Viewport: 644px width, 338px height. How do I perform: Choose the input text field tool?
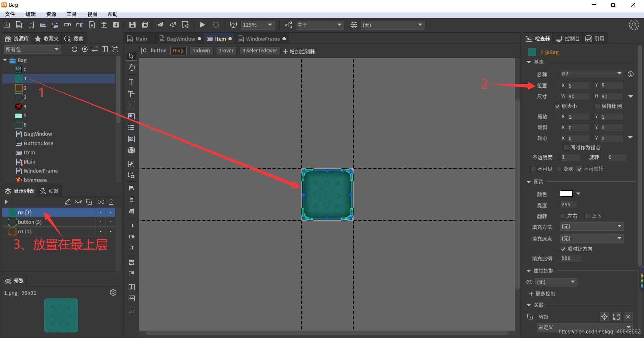point(131,105)
